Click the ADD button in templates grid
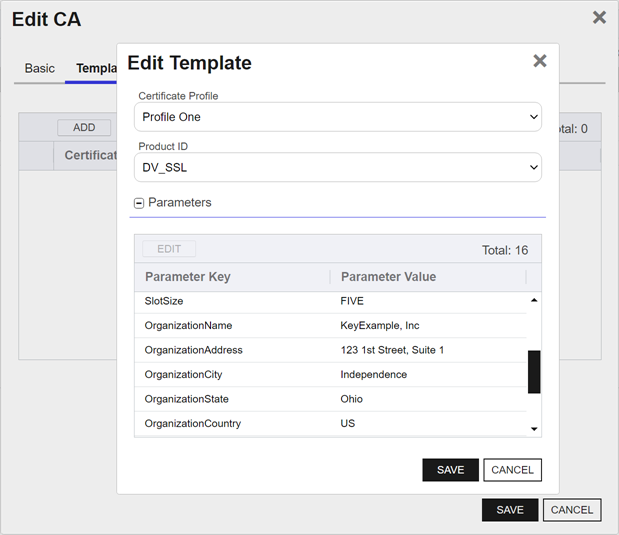Image resolution: width=619 pixels, height=535 pixels. coord(84,128)
